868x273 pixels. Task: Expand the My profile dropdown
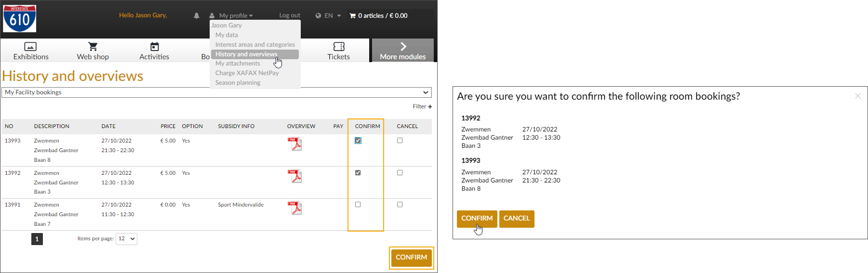(236, 16)
